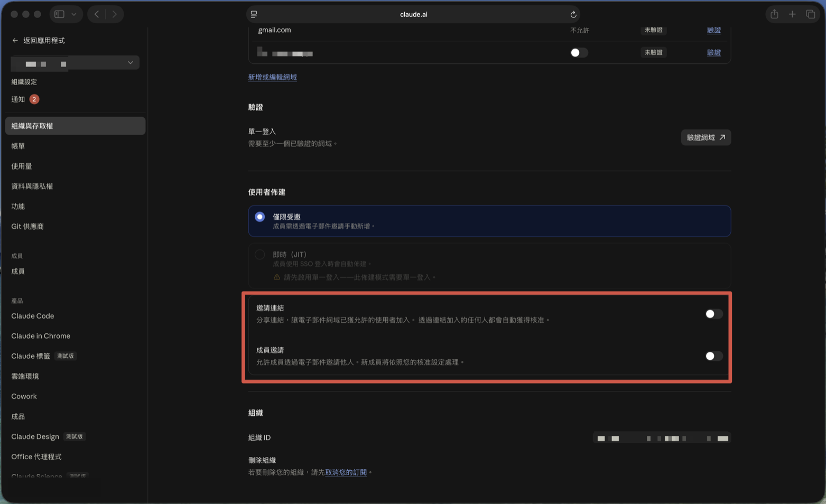This screenshot has width=826, height=504.
Task: Open Git 供應商 settings page
Action: click(27, 226)
